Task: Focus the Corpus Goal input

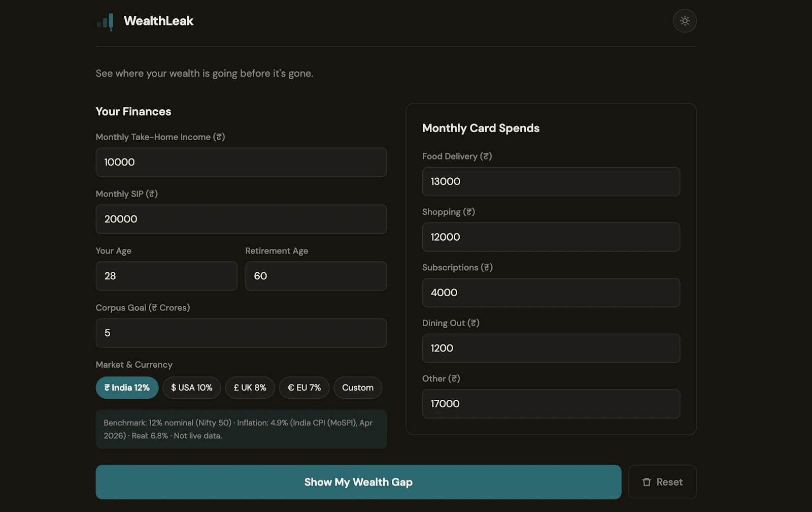Action: [241, 333]
